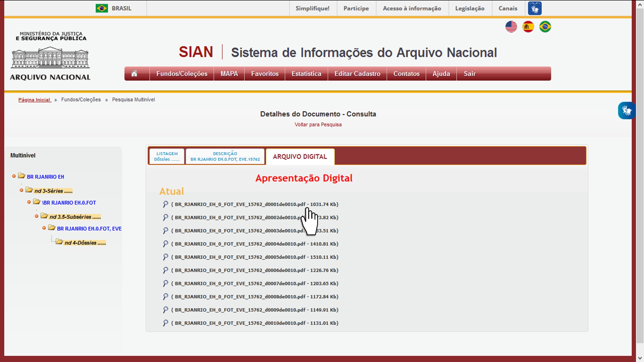Screen dimensions: 644x362
Task: Open d0001de0010.pdf via its magnifier icon
Action: pos(166,204)
